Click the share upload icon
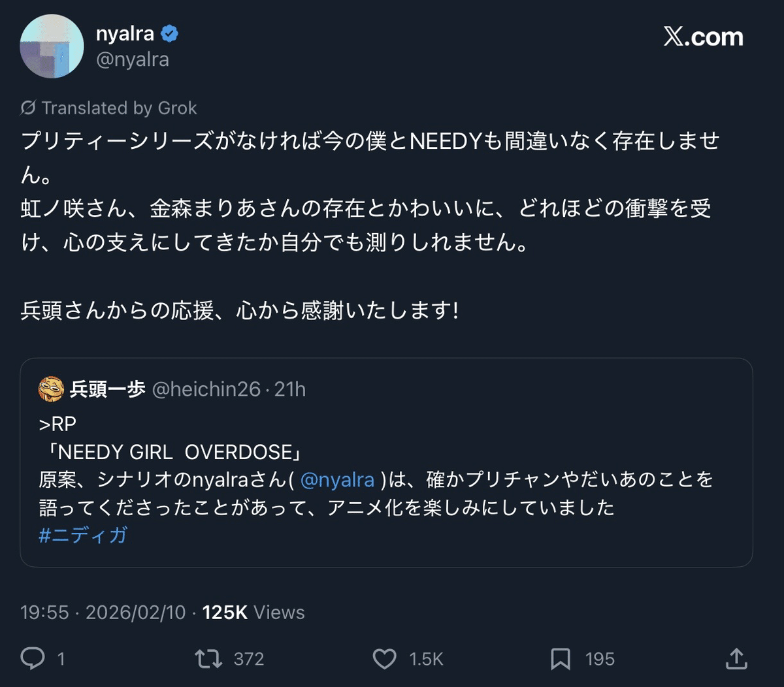The image size is (784, 687). point(736,658)
